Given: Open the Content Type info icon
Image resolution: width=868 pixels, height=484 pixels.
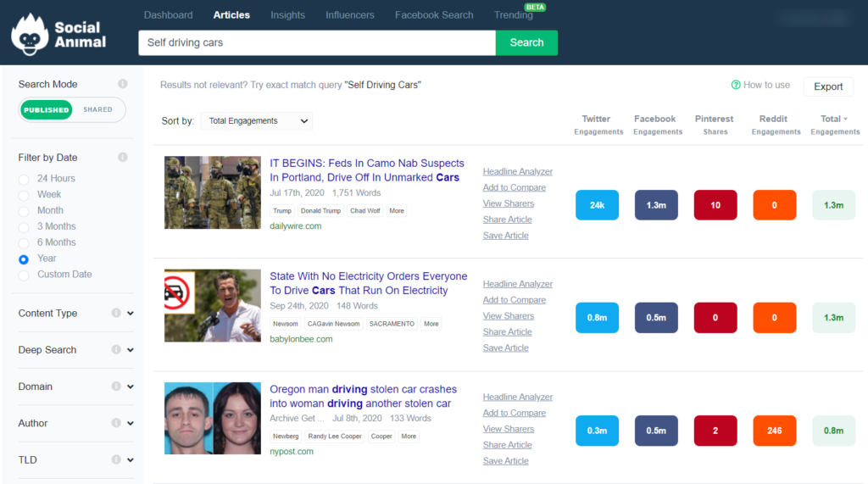Looking at the screenshot, I should pos(115,313).
